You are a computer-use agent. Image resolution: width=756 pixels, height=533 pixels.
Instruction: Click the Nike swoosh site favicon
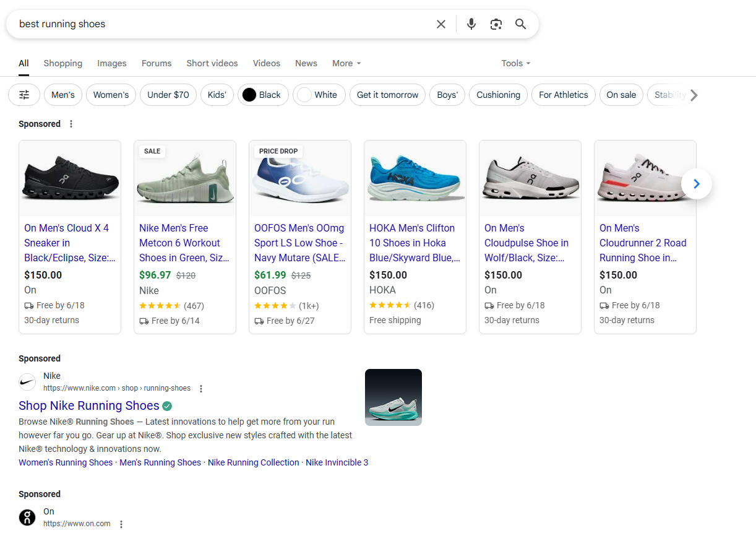(27, 382)
